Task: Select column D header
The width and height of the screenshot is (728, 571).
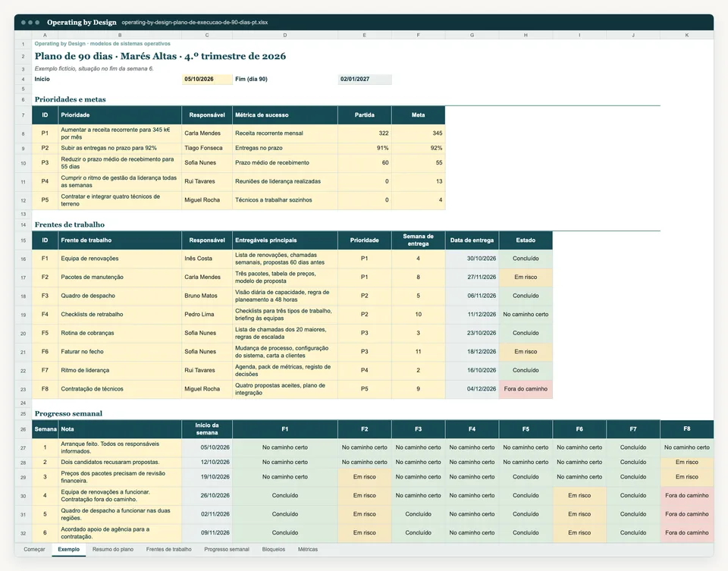Action: [x=284, y=35]
